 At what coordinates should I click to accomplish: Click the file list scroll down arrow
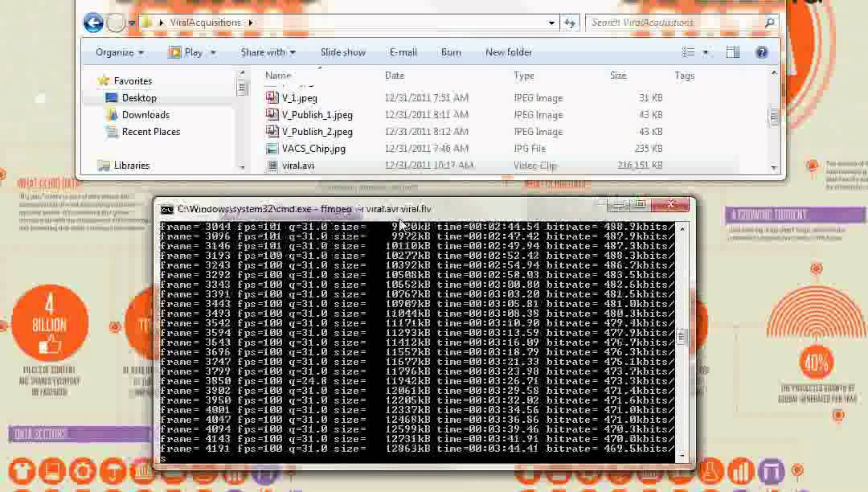[774, 168]
